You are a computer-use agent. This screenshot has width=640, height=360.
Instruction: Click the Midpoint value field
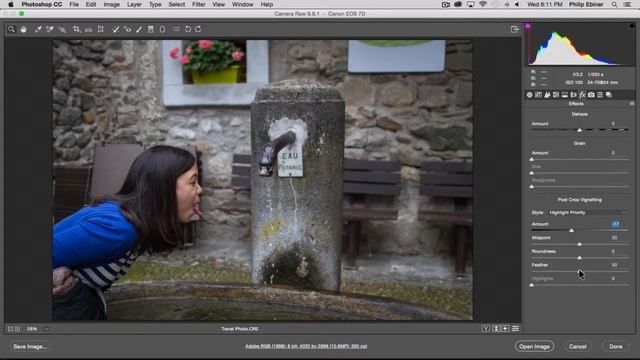(614, 238)
